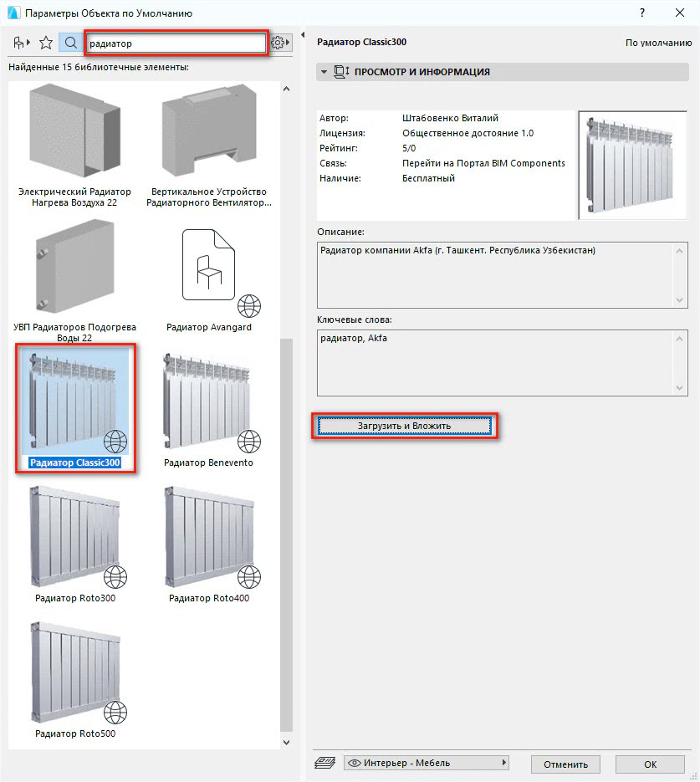Collapse 'Просмотр и информация' section
The height and width of the screenshot is (782, 700).
tap(324, 72)
